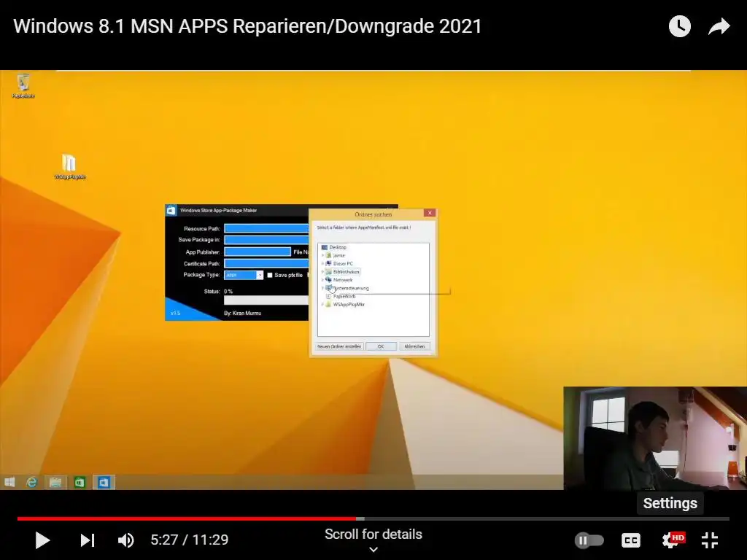
Task: Close the Ordner suchen dialog
Action: 430,213
